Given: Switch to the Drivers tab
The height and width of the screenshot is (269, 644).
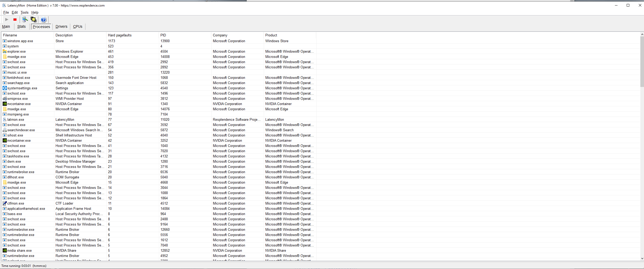Looking at the screenshot, I should (61, 26).
